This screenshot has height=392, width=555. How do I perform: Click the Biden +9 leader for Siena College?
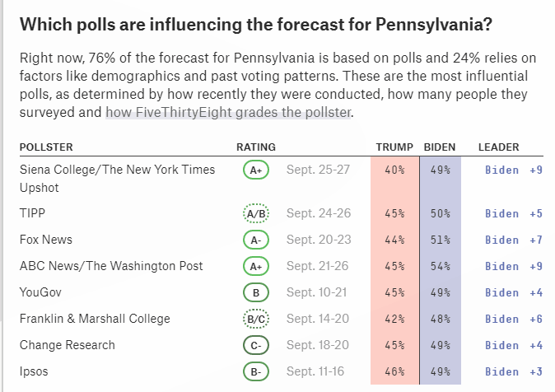[513, 170]
